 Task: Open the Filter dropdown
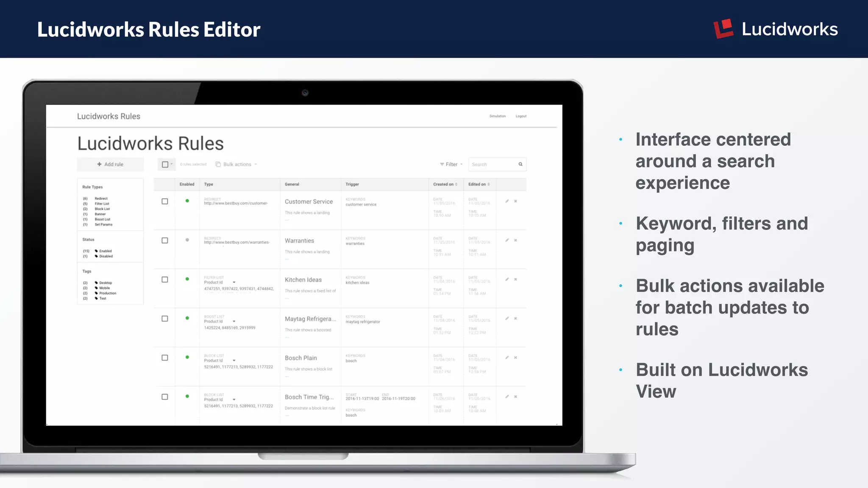(451, 164)
